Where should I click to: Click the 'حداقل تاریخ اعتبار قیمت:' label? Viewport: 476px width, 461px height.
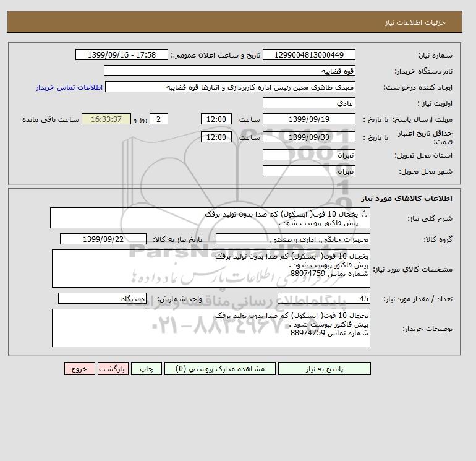[425, 137]
